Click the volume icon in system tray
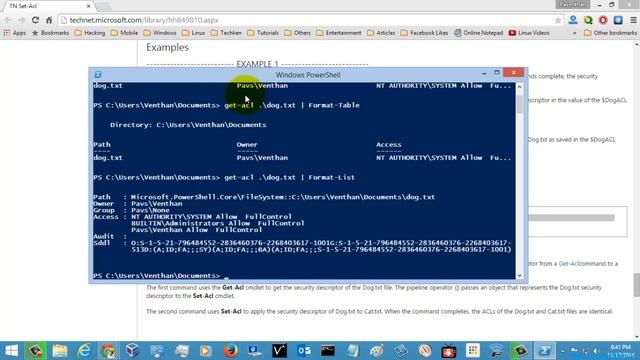Viewport: 640px width, 360px height. [x=596, y=351]
